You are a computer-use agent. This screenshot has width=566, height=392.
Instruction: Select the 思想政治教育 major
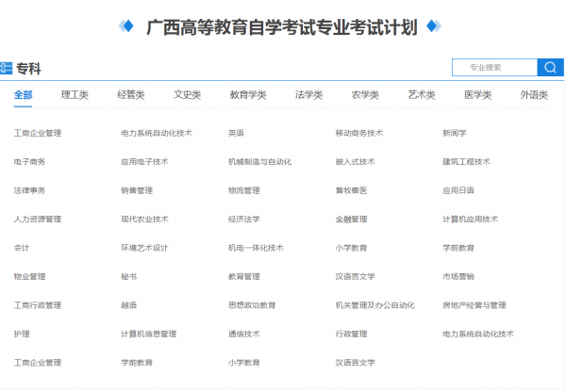pyautogui.click(x=252, y=305)
